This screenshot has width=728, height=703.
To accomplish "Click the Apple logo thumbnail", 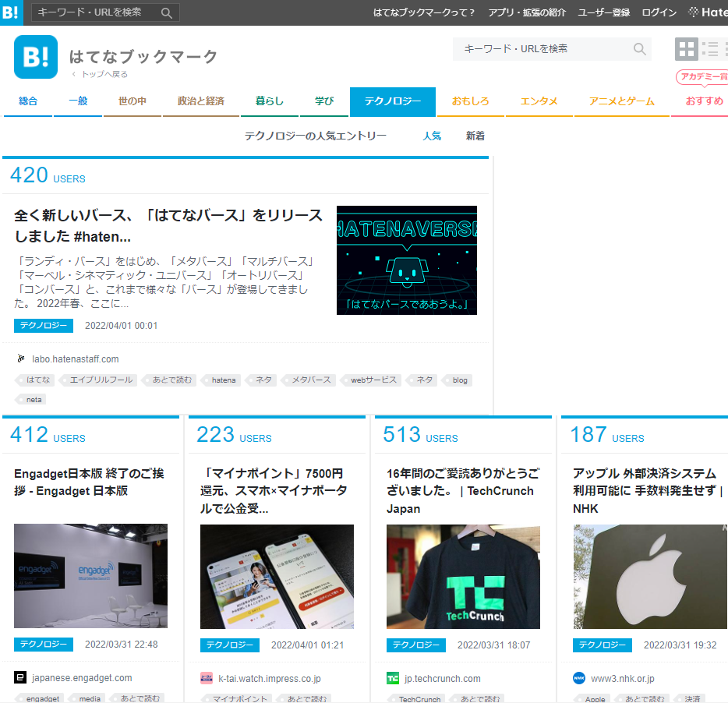I will click(650, 576).
